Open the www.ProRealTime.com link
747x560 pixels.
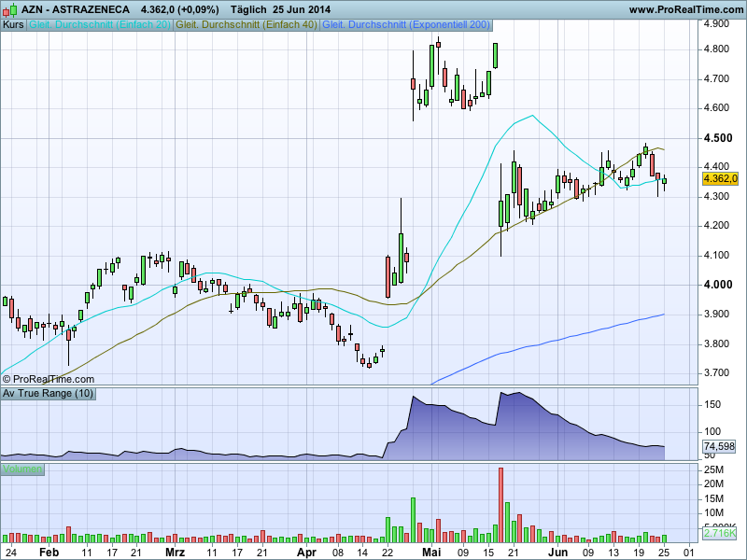pos(684,8)
